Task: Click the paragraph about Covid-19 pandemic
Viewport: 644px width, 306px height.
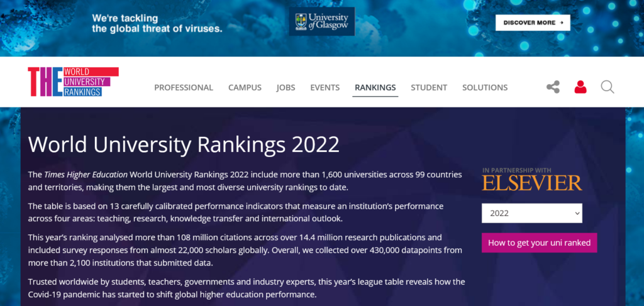Action: coord(247,288)
